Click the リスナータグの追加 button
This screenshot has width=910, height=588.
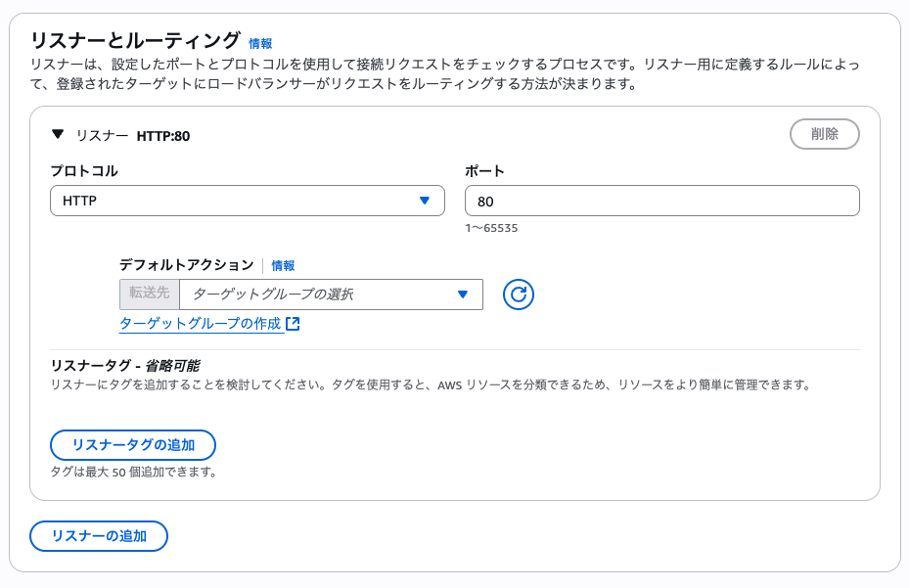tap(132, 445)
